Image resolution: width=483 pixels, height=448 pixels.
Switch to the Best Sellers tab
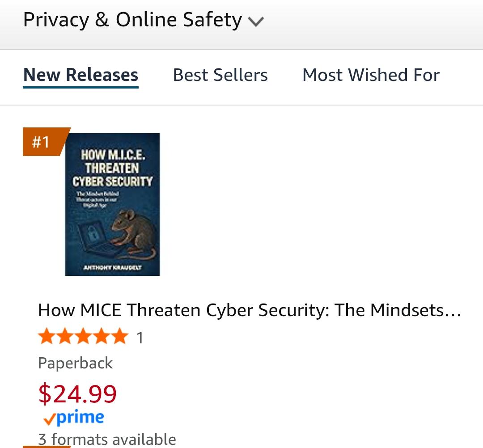coord(220,75)
